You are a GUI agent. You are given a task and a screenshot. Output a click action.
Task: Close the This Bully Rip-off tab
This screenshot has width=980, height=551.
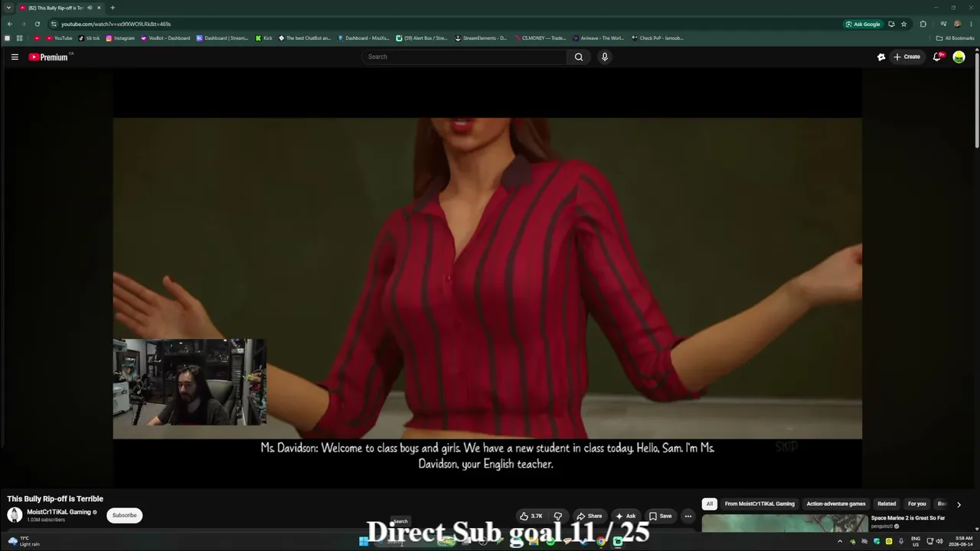coord(99,8)
